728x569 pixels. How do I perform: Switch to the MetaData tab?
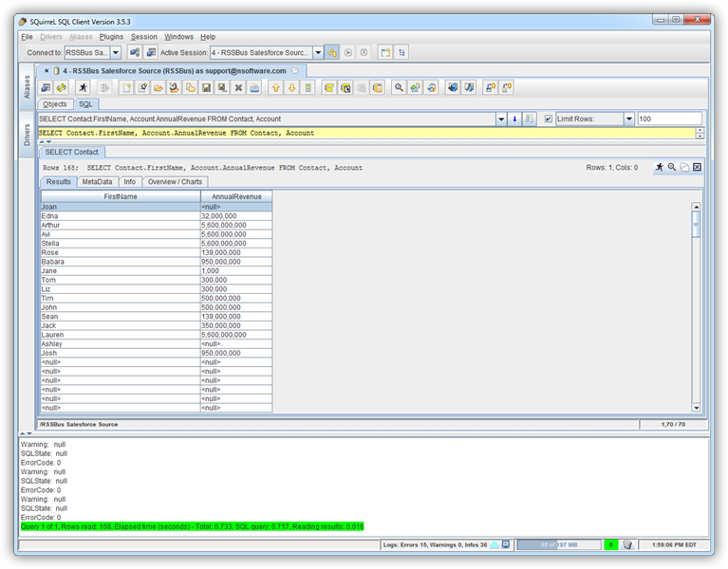click(x=97, y=181)
